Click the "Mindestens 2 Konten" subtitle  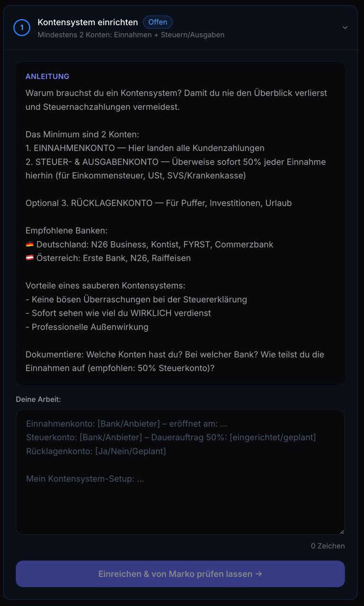tap(131, 35)
